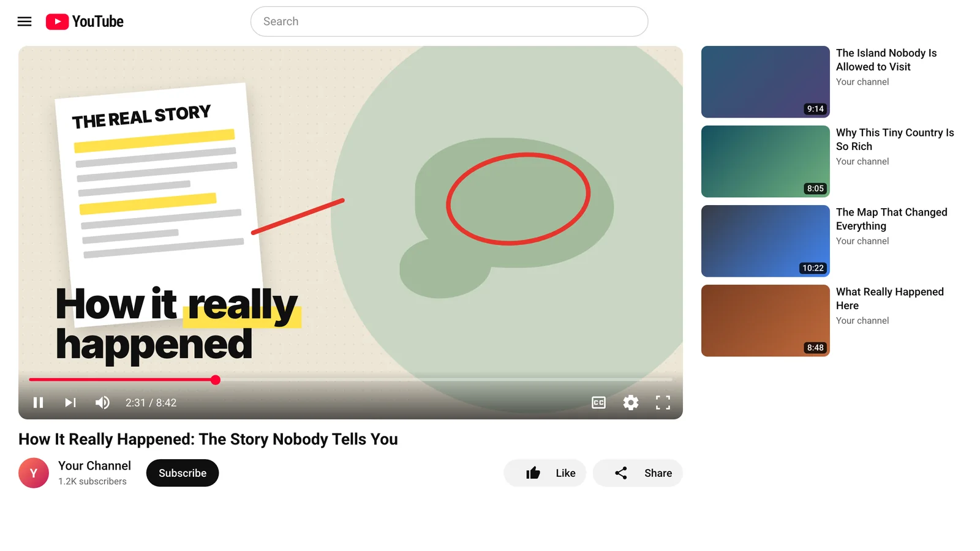Click title 'The Map That Changed Everything'

point(892,219)
